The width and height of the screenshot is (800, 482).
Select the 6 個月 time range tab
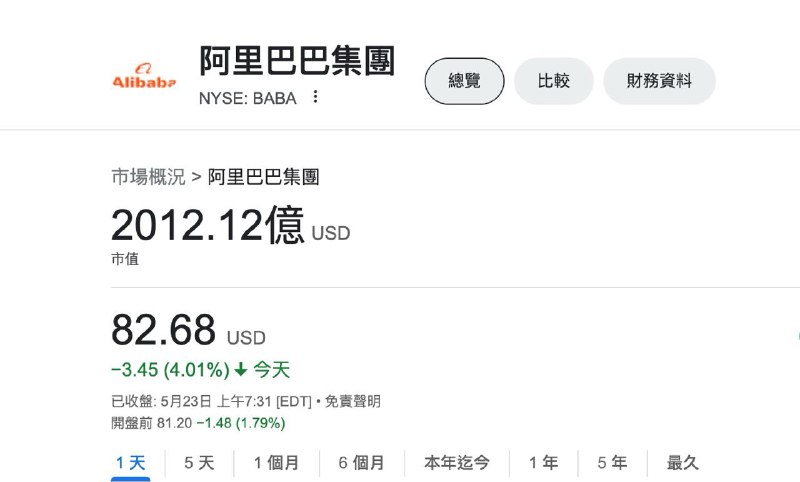[361, 463]
